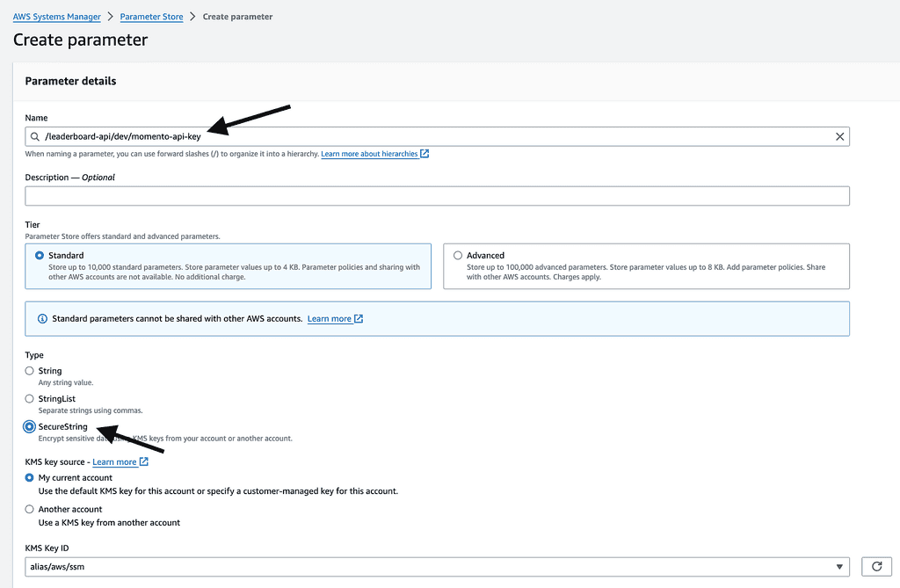
Task: Click external link icon beside hierarchies link
Action: click(425, 154)
